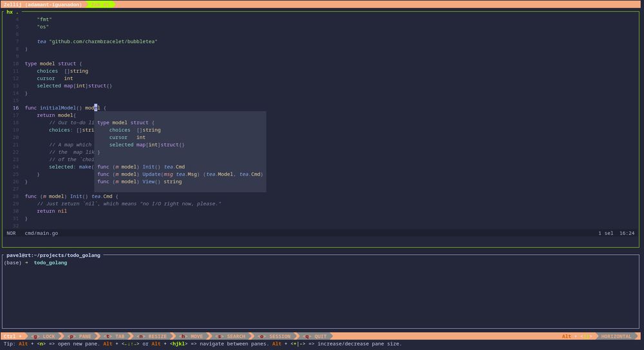644x350 pixels.
Task: Click line number 16 in the gutter
Action: point(15,108)
